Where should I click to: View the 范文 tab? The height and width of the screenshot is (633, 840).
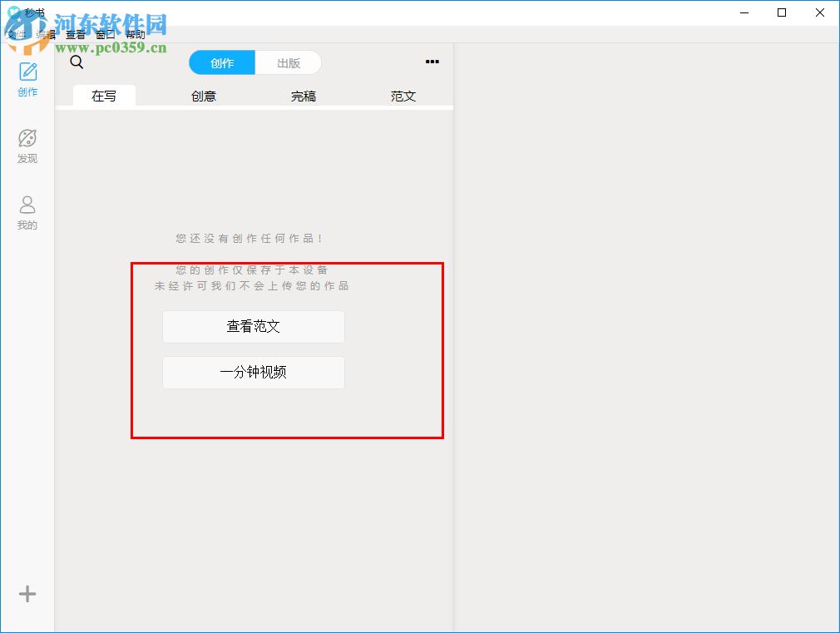point(403,96)
